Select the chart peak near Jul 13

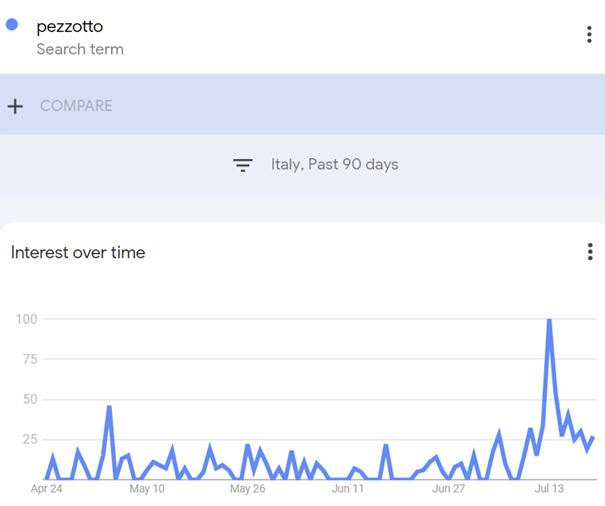pyautogui.click(x=549, y=320)
